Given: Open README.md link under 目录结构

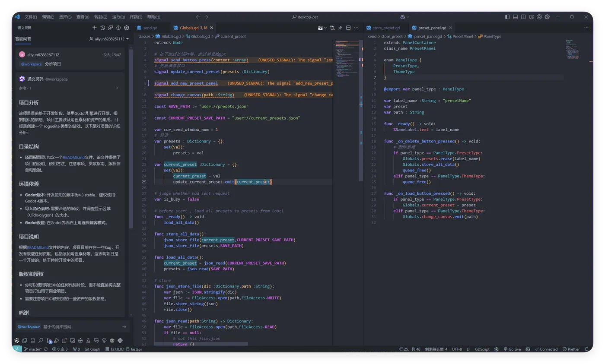Looking at the screenshot, I should click(x=73, y=158).
